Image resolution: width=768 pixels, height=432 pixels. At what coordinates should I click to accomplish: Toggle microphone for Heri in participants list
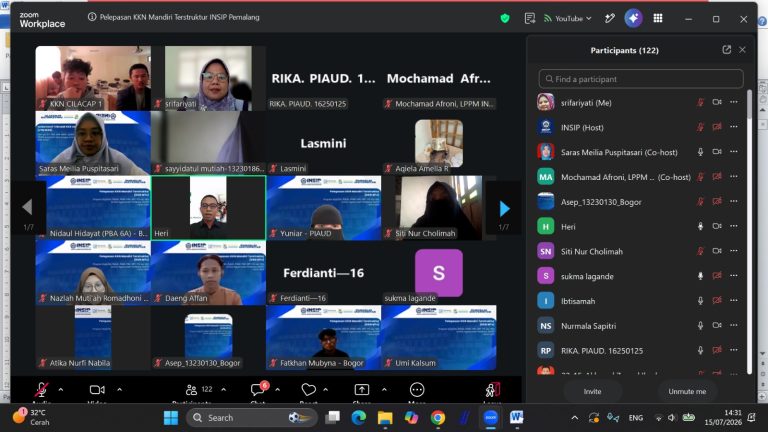coord(700,226)
